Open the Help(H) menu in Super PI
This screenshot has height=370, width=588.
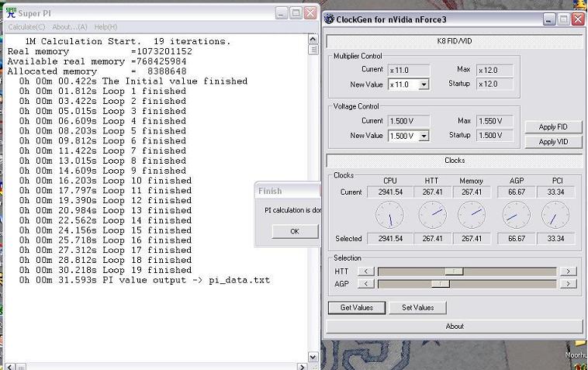pyautogui.click(x=105, y=27)
